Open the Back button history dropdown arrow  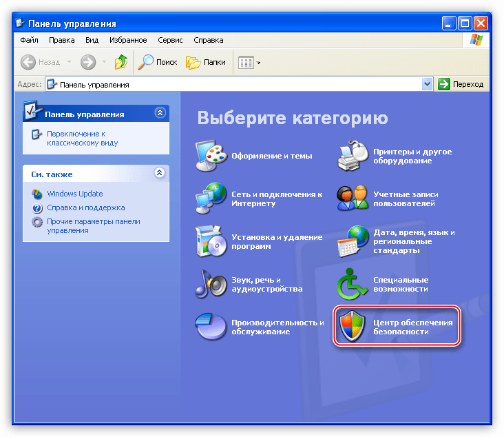pyautogui.click(x=69, y=62)
